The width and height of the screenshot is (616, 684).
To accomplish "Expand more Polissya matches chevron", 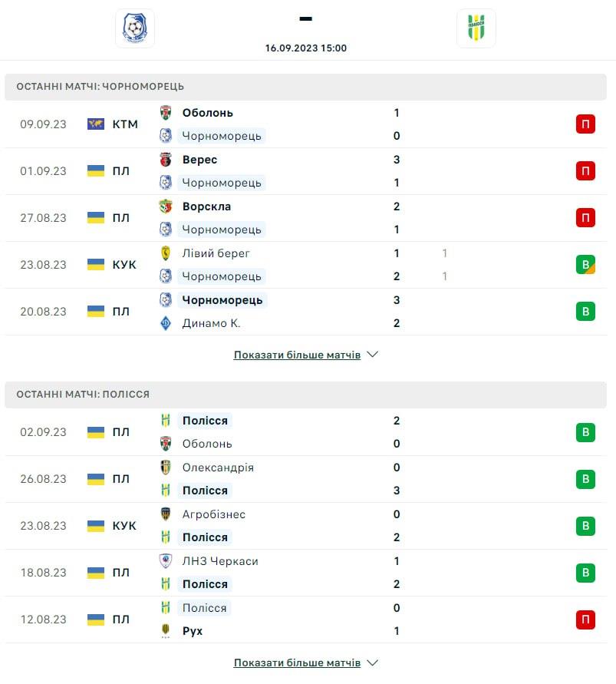I will (373, 663).
